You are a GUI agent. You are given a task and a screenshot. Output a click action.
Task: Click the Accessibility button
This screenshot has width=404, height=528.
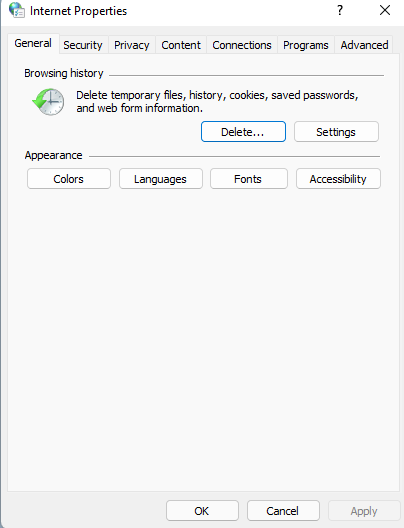[338, 179]
